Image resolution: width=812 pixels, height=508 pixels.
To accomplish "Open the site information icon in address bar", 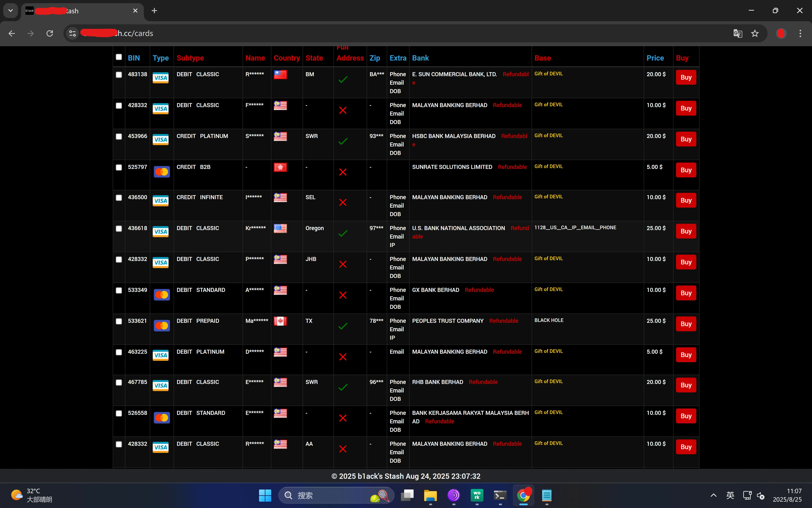I will point(73,33).
